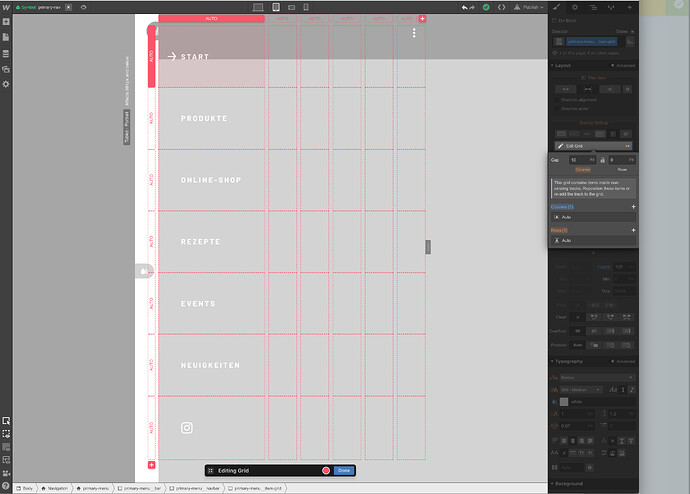
Task: Click the Done button in Editing Grid bar
Action: [x=344, y=471]
